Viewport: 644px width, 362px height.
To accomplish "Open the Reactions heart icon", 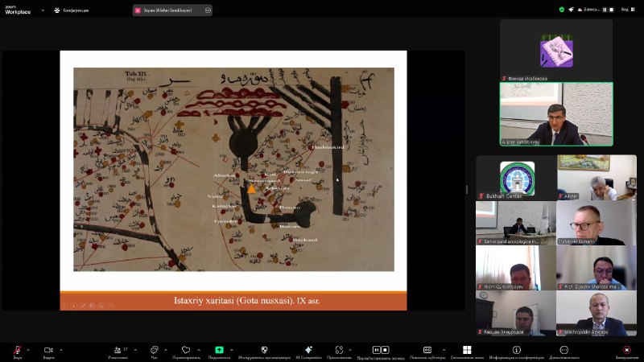I will 186,350.
